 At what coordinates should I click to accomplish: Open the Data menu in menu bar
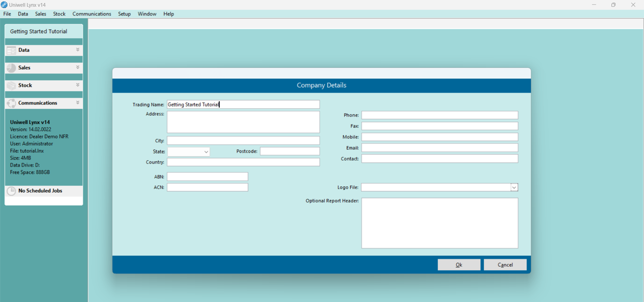click(x=23, y=14)
